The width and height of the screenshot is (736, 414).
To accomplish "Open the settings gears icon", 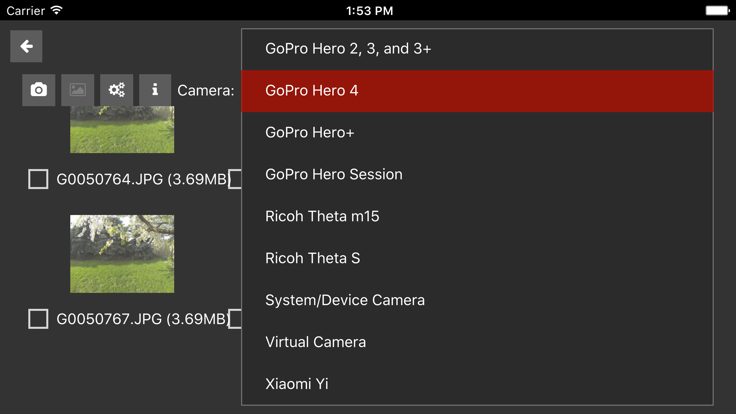I will pyautogui.click(x=116, y=89).
